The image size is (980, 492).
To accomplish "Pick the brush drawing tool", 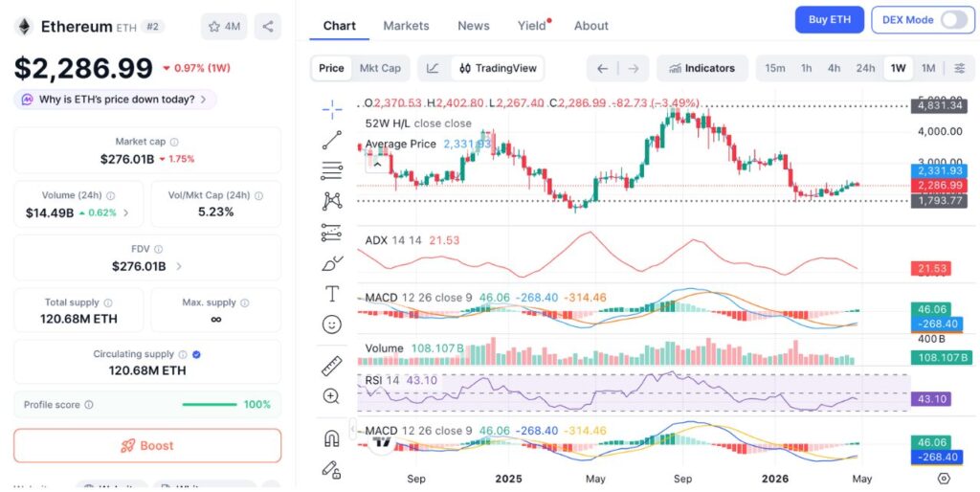I will coord(332,262).
